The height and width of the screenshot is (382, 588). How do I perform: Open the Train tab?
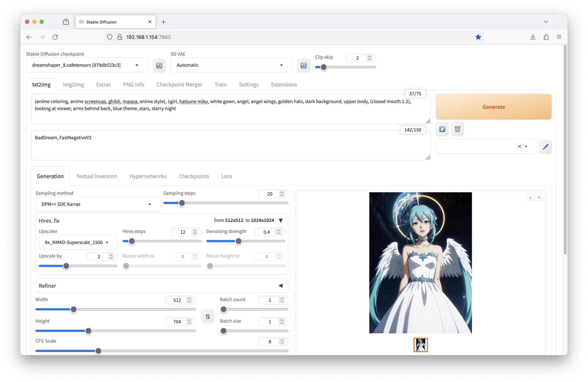coord(220,84)
